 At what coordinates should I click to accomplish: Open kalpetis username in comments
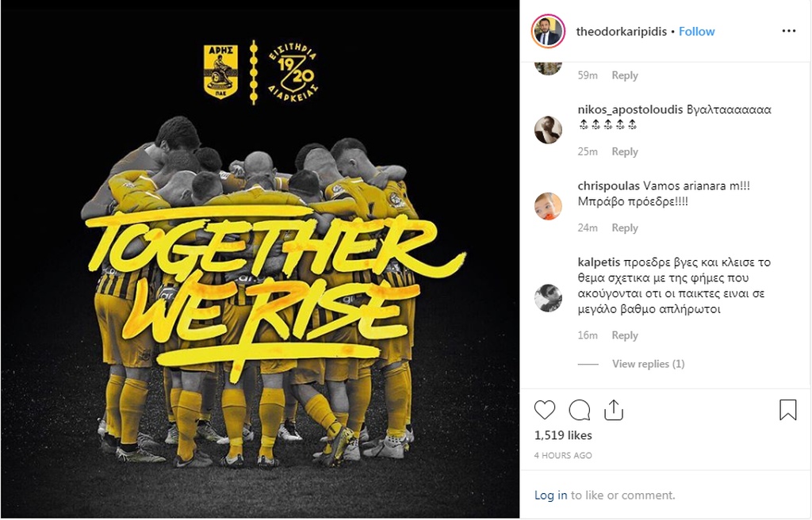pyautogui.click(x=599, y=262)
